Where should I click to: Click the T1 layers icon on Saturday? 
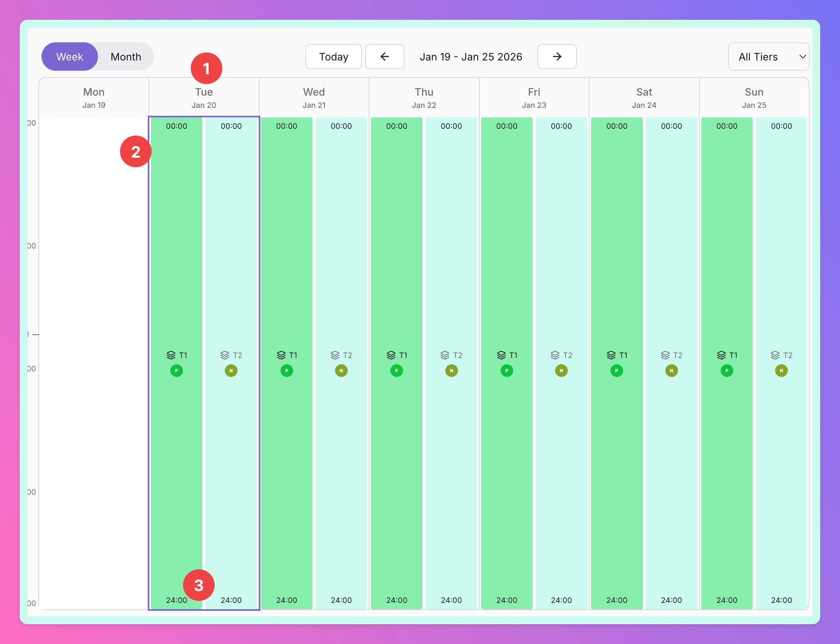pyautogui.click(x=611, y=355)
